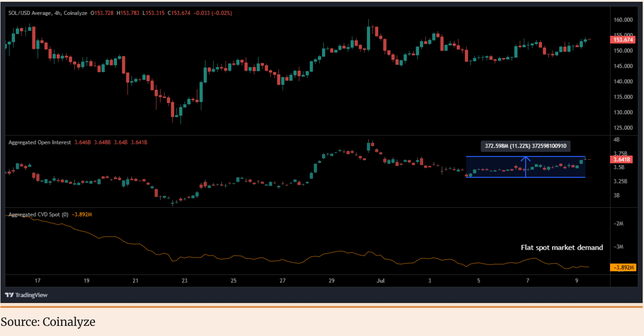Click the 372.598M (11.22%) measurement tooltip
Viewport: 644px width, 336px height.
pos(526,146)
